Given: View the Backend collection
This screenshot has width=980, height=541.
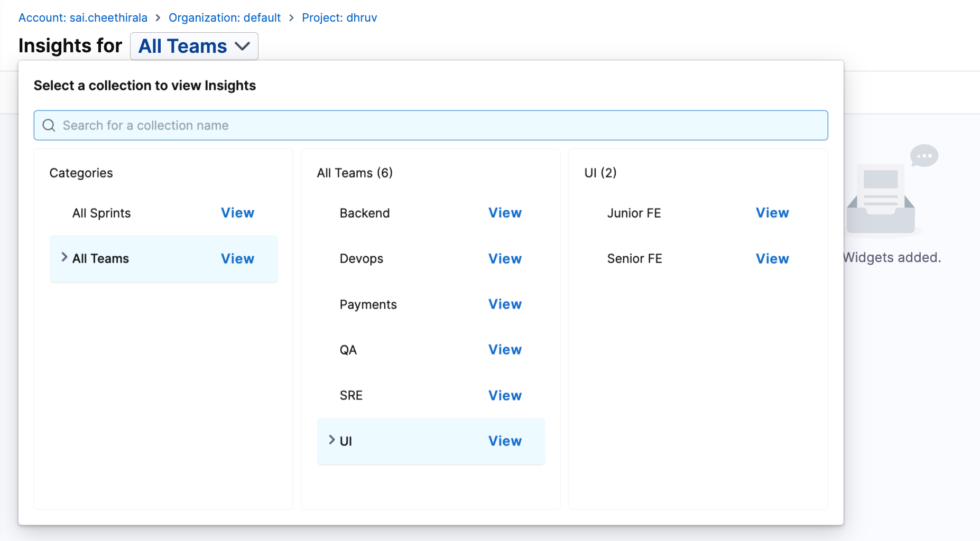Looking at the screenshot, I should pos(505,213).
